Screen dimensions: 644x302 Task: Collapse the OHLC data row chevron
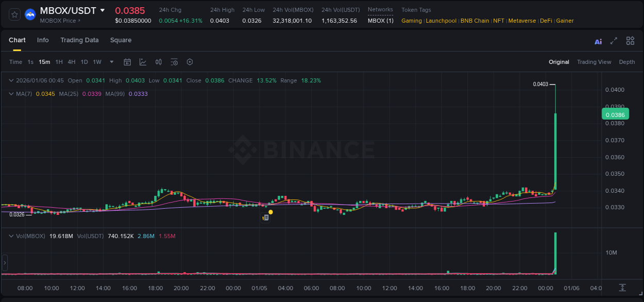pos(11,80)
